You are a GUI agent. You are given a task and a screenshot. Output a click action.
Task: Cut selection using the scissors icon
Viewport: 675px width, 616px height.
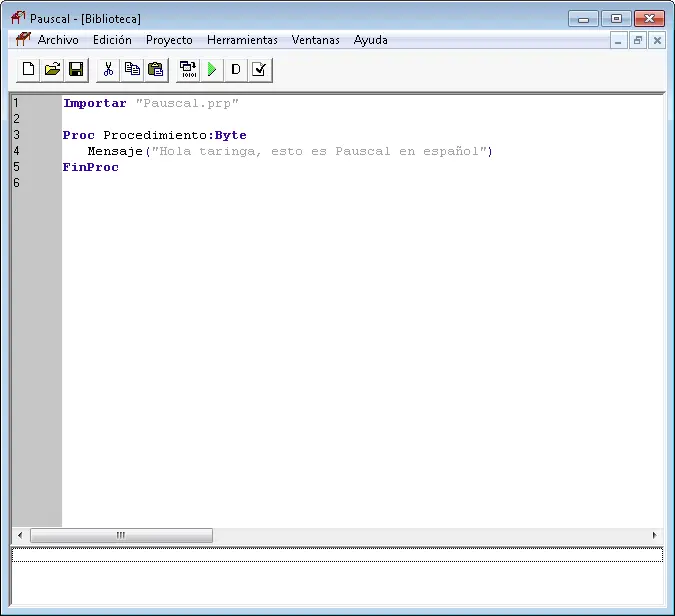coord(108,69)
